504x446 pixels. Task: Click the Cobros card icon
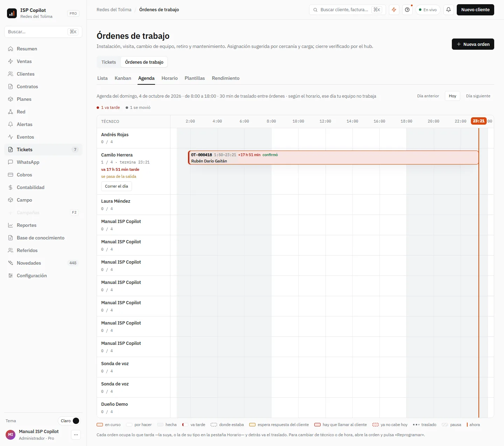click(10, 175)
